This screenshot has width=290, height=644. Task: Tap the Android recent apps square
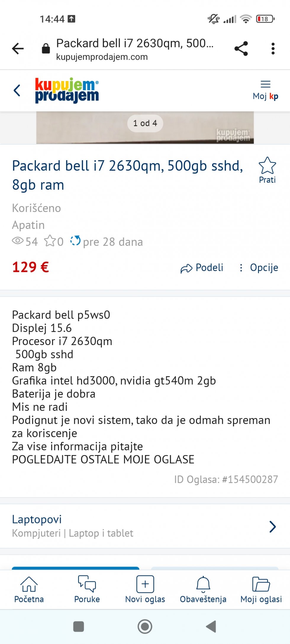coord(78,626)
